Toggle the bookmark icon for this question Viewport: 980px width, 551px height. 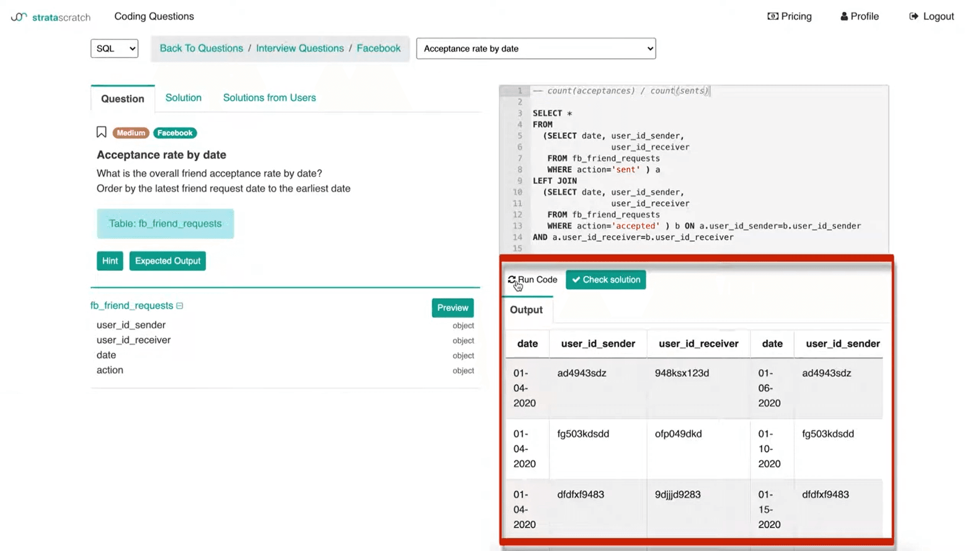point(101,133)
